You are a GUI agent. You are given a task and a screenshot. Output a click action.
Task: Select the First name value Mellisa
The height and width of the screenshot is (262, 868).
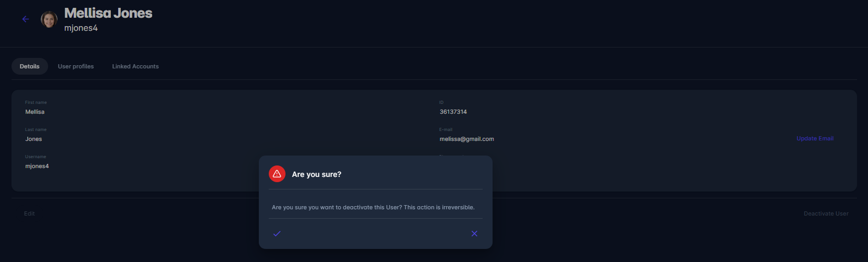coord(35,112)
